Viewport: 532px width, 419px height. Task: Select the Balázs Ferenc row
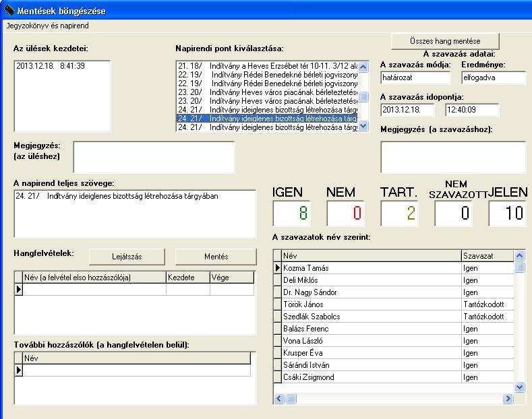tap(394, 329)
